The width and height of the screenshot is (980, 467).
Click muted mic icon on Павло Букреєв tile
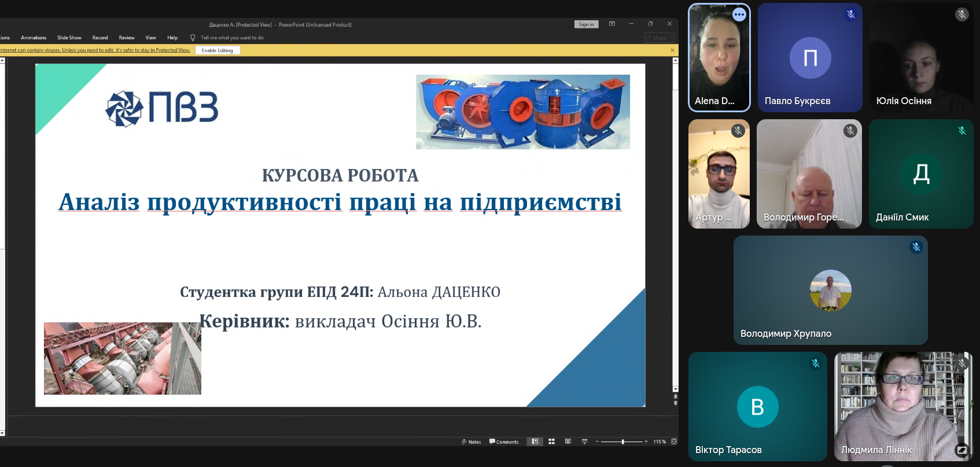[x=850, y=14]
